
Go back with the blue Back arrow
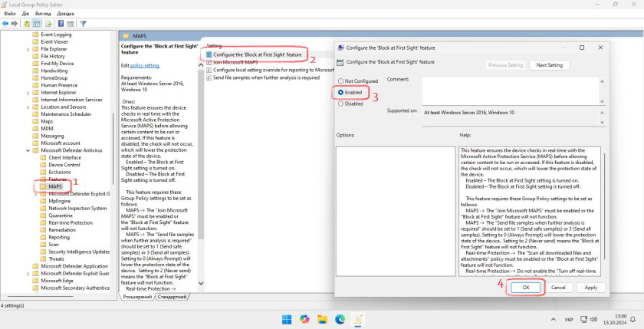pyautogui.click(x=5, y=24)
